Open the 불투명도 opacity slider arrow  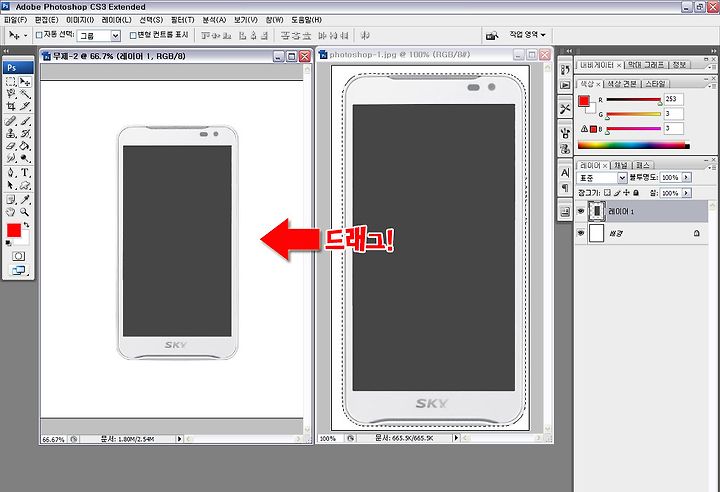click(686, 177)
